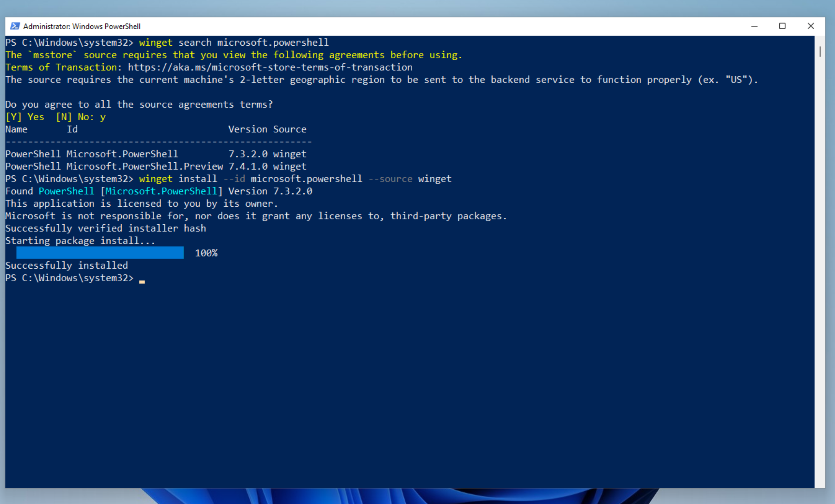Click the PowerShell icon in title bar

[15, 26]
